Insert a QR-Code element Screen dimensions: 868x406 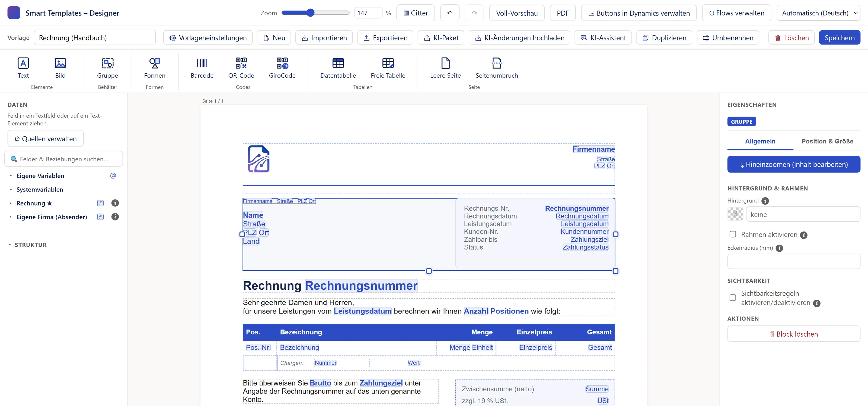[x=241, y=68]
